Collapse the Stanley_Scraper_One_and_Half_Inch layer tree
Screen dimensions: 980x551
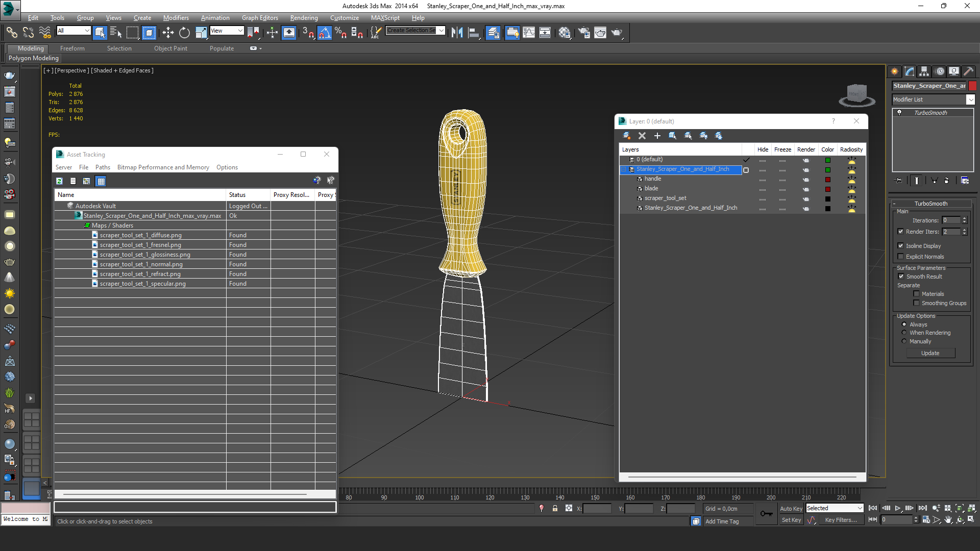point(624,169)
